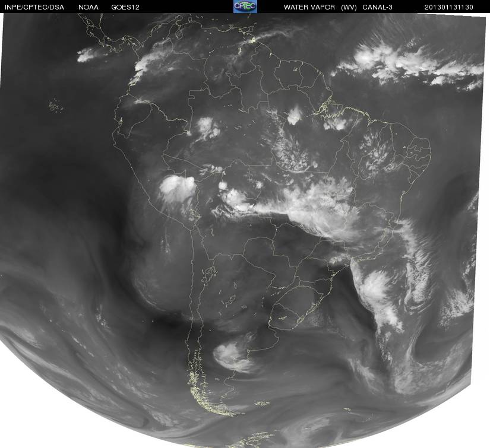The width and height of the screenshot is (490, 448).
Task: Click the GOES12 satellite label
Action: [125, 7]
